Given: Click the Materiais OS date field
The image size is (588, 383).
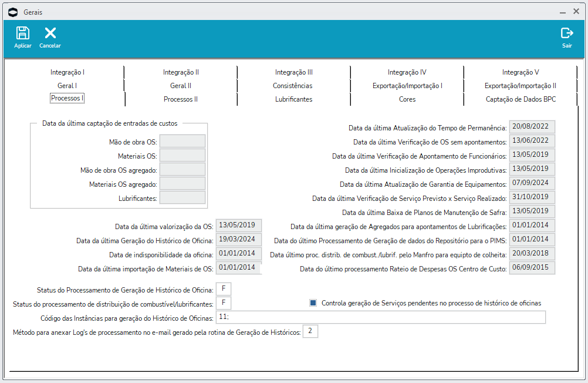Looking at the screenshot, I should point(183,156).
